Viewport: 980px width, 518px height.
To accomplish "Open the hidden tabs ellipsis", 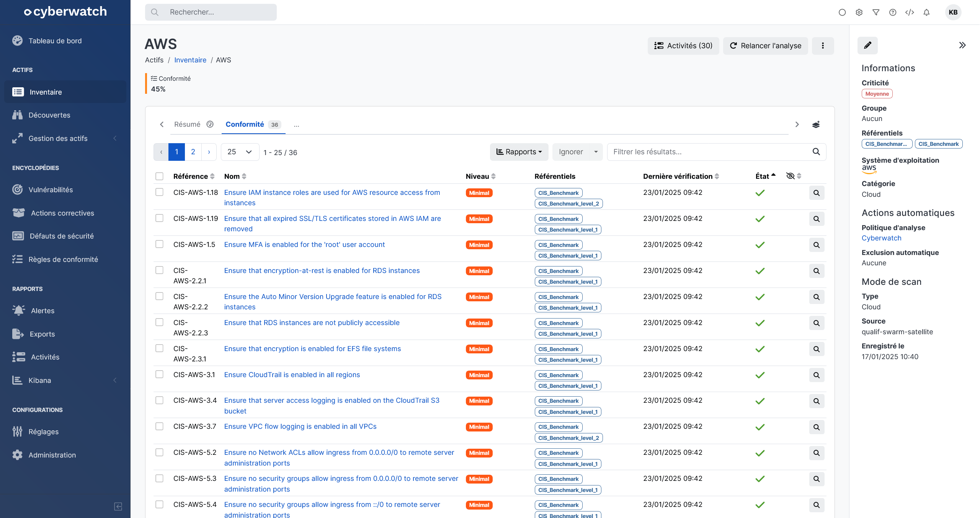I will click(296, 125).
